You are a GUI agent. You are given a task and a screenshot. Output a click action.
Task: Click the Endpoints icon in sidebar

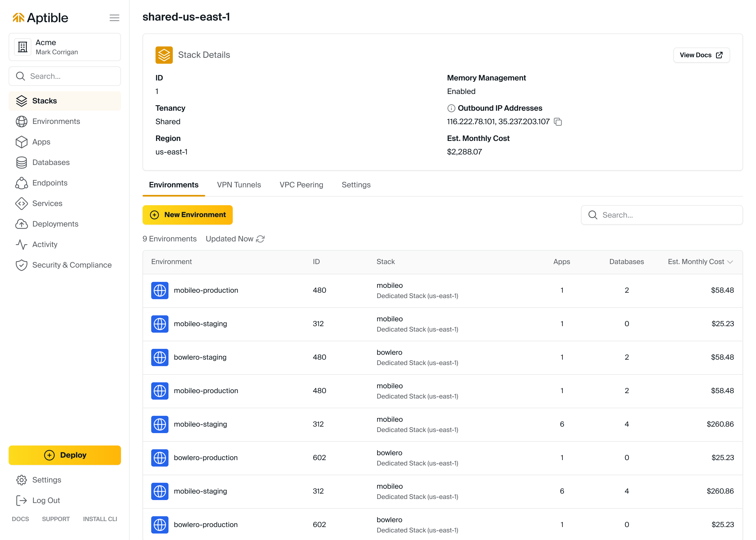[x=22, y=183]
